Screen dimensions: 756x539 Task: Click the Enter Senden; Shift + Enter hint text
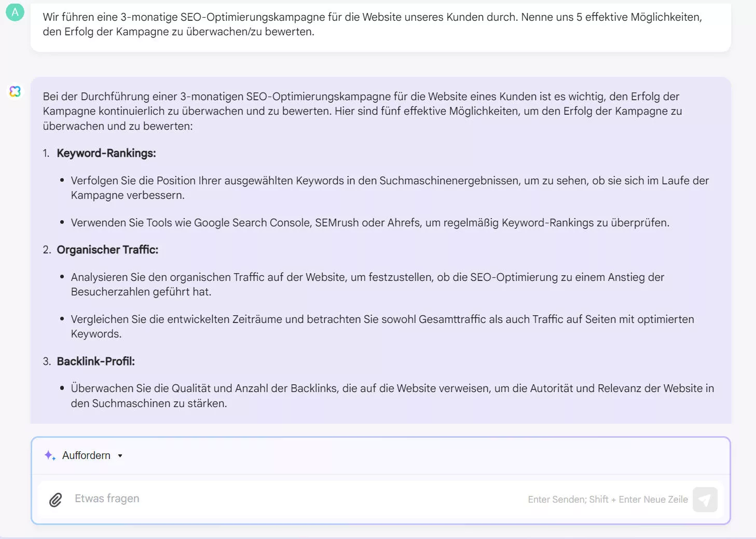pyautogui.click(x=607, y=499)
